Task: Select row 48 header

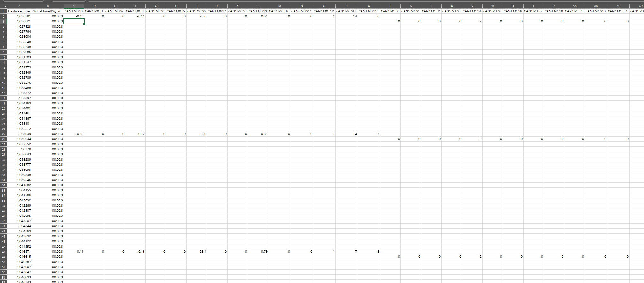Action: (4, 252)
